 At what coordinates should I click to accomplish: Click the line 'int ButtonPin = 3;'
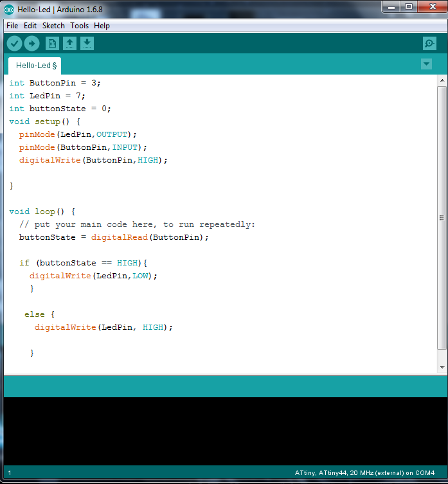click(x=55, y=83)
